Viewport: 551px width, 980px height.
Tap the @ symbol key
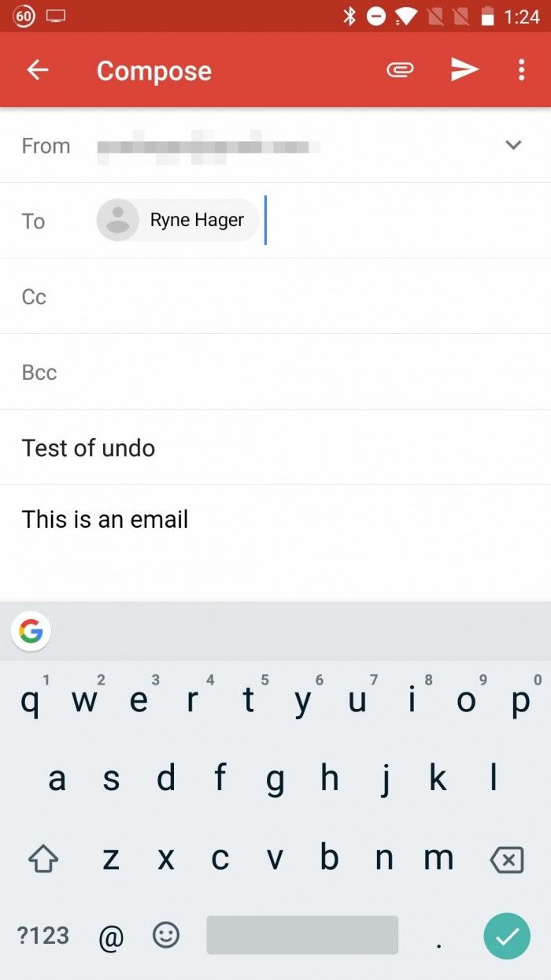coord(110,936)
